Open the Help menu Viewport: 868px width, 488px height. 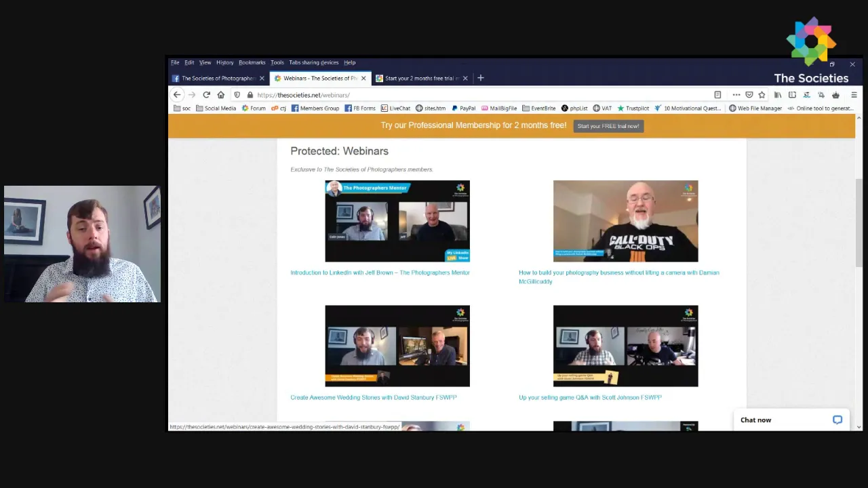tap(349, 62)
